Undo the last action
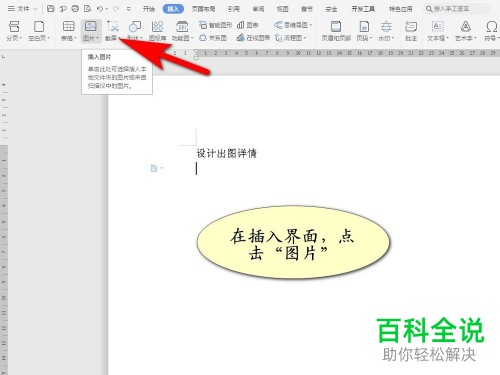This screenshot has width=500, height=375. coord(100,9)
